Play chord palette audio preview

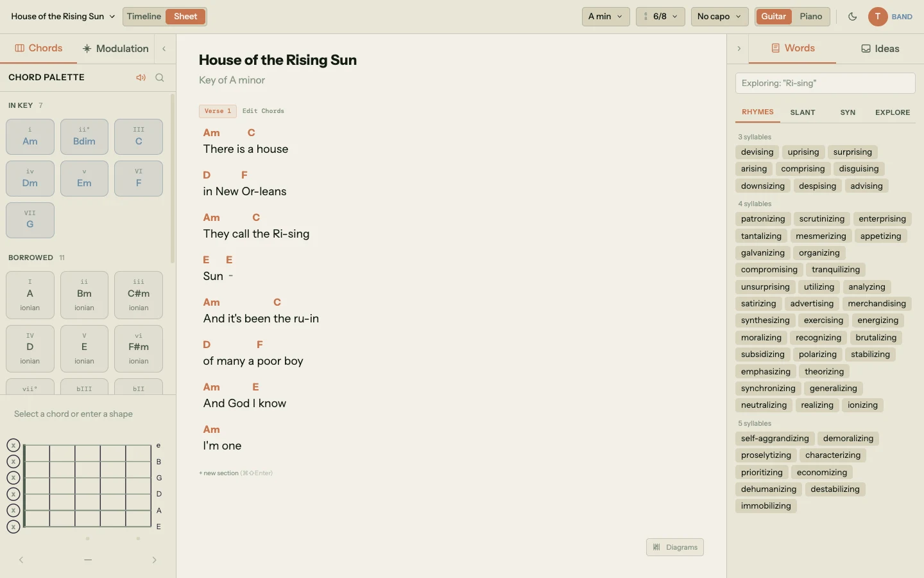[x=141, y=78]
